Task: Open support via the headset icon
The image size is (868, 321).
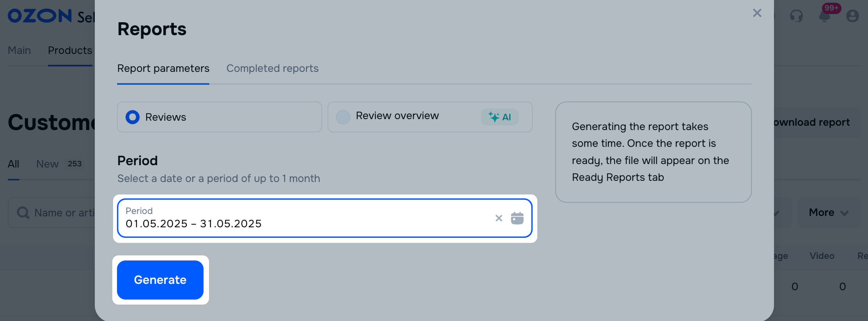Action: click(x=796, y=16)
